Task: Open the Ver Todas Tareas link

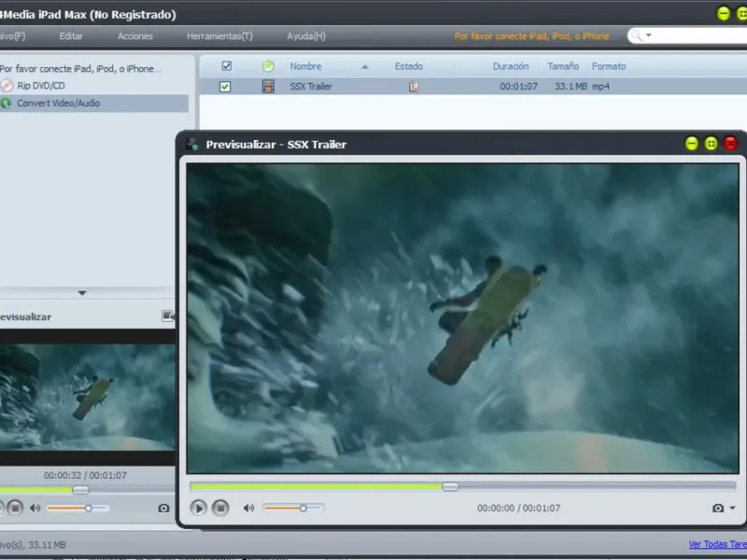Action: click(718, 544)
